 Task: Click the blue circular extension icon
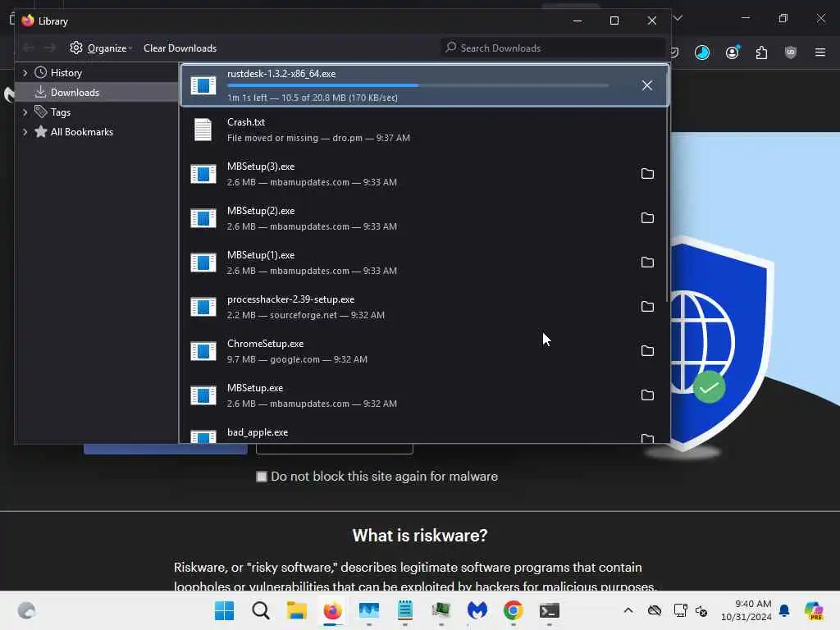click(x=702, y=52)
